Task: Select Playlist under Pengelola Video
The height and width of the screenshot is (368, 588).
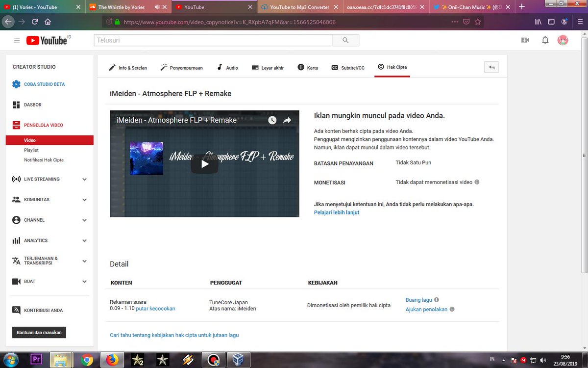Action: coord(31,150)
